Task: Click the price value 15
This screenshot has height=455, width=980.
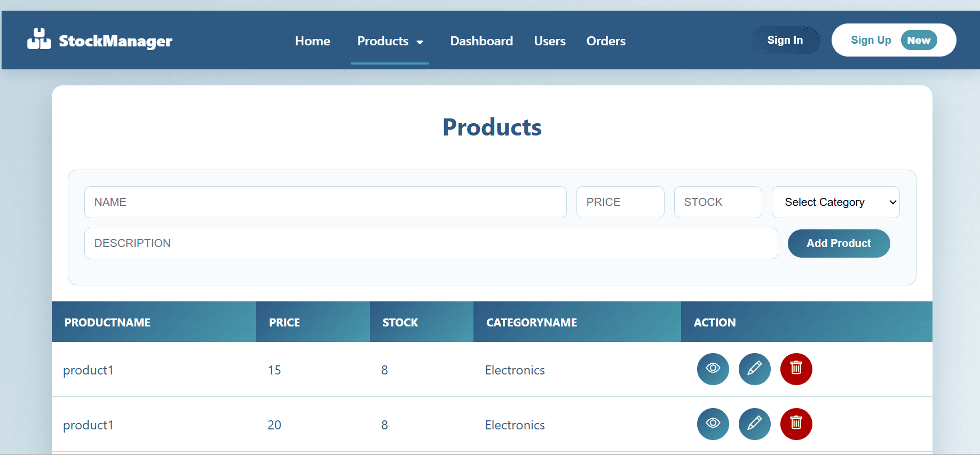Action: (274, 370)
